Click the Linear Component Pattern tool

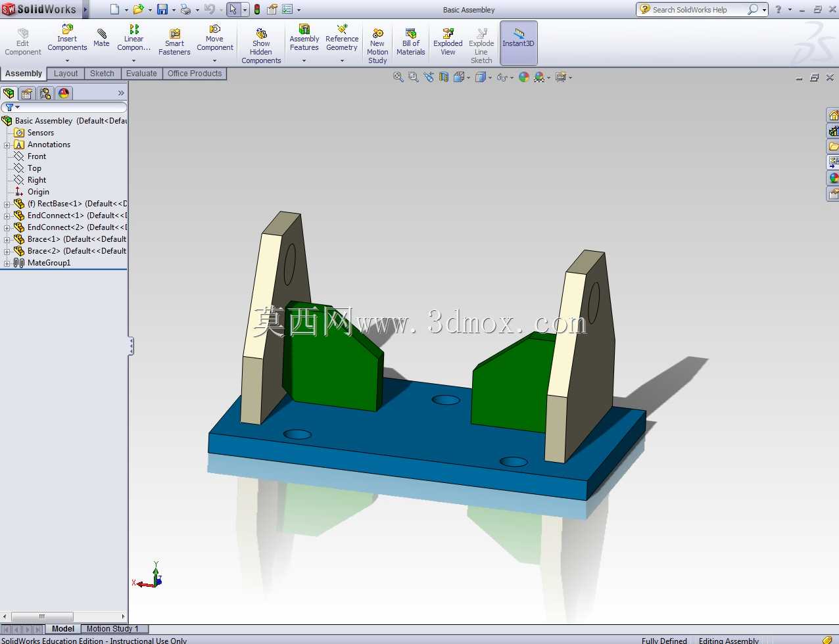(x=133, y=38)
